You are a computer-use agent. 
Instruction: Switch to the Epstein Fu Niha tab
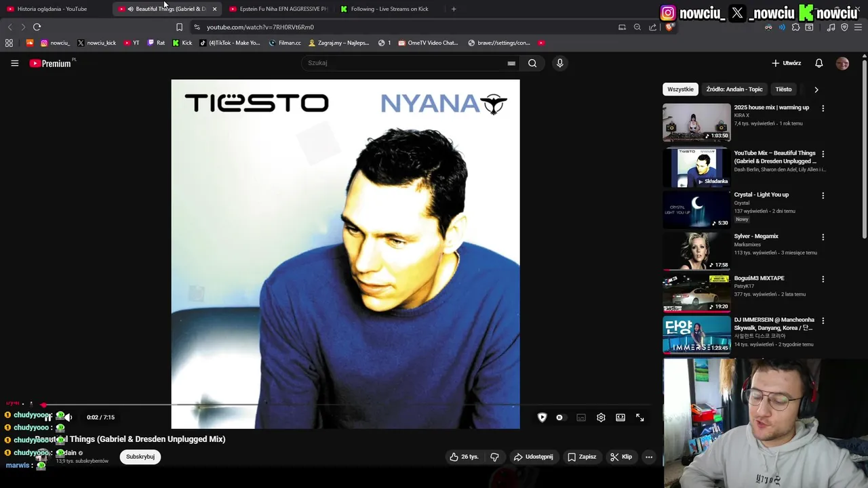(x=278, y=9)
